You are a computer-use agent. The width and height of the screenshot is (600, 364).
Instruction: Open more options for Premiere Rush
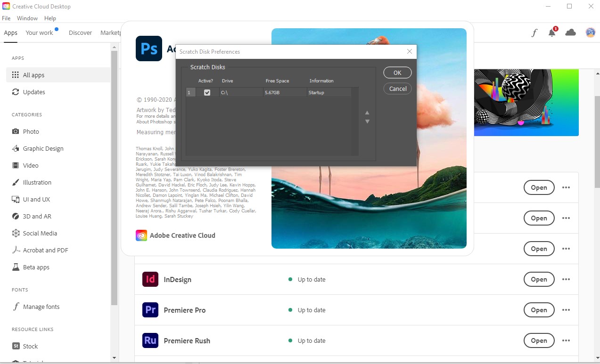pos(566,340)
